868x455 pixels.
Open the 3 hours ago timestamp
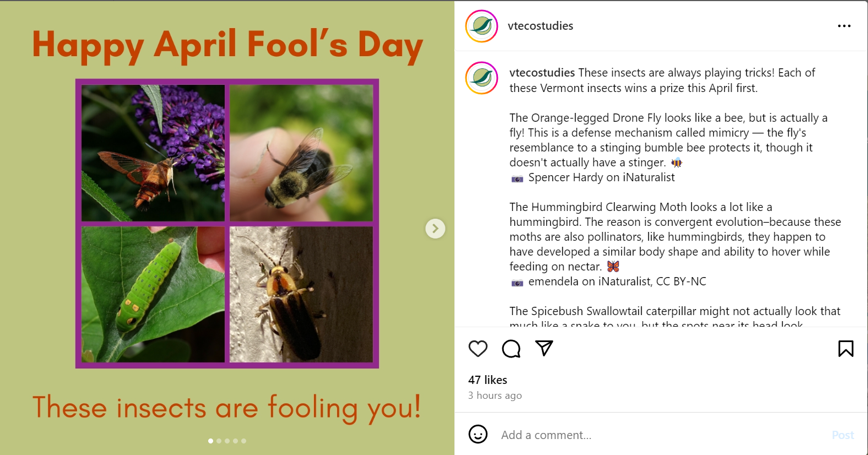coord(495,396)
